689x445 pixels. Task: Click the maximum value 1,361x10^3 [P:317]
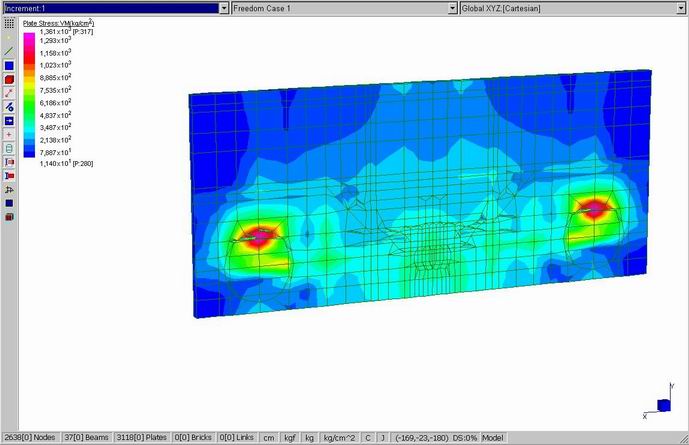(x=66, y=31)
